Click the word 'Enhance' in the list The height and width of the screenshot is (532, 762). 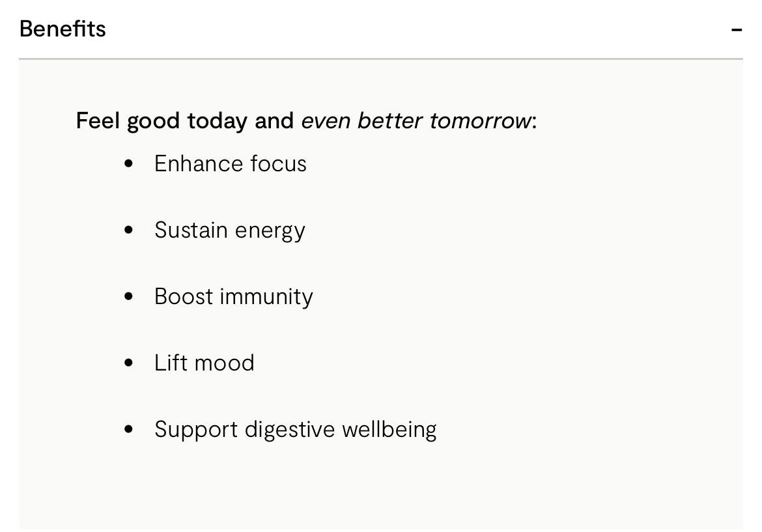[x=188, y=163]
